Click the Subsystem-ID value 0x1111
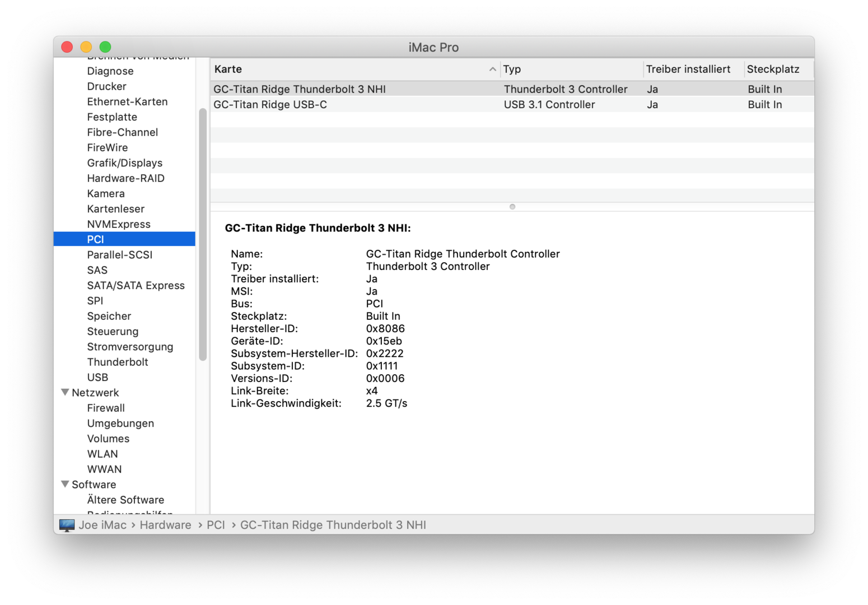The width and height of the screenshot is (868, 605). pos(382,366)
